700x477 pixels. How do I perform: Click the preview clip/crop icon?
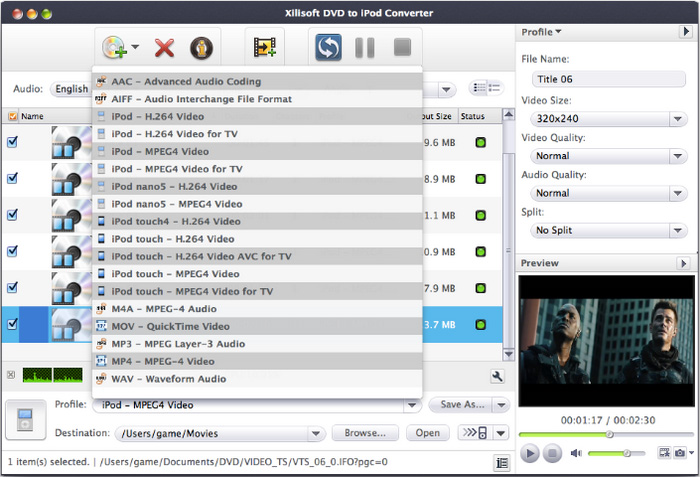(664, 453)
